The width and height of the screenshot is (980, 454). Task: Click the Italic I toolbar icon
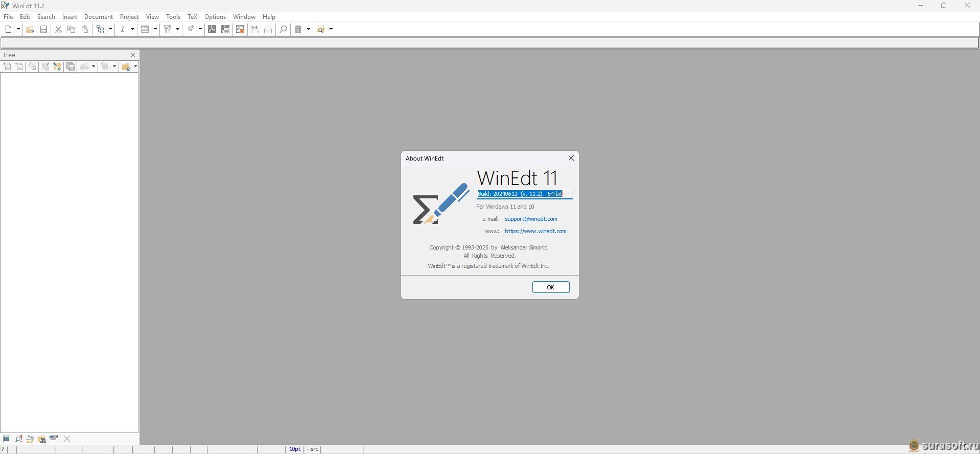[123, 29]
